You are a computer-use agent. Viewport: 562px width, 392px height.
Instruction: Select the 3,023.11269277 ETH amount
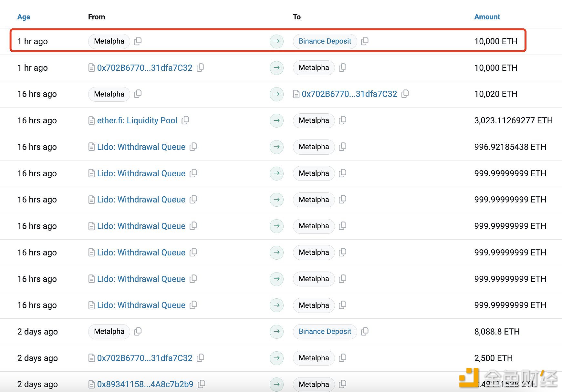(514, 120)
